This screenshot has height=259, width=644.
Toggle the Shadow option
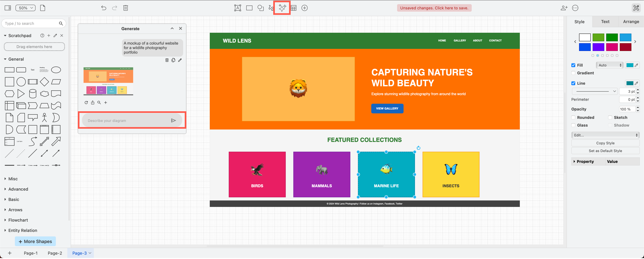610,125
